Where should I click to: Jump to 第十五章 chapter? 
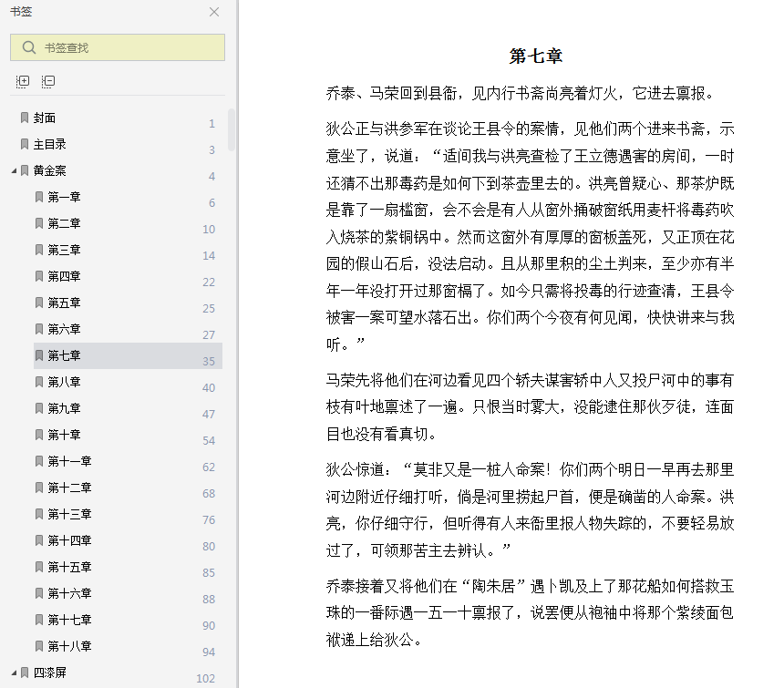point(69,567)
